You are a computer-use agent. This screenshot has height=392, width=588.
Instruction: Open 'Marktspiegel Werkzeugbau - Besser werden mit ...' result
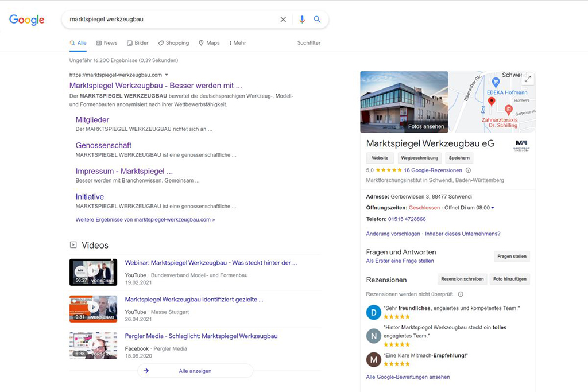click(x=156, y=86)
